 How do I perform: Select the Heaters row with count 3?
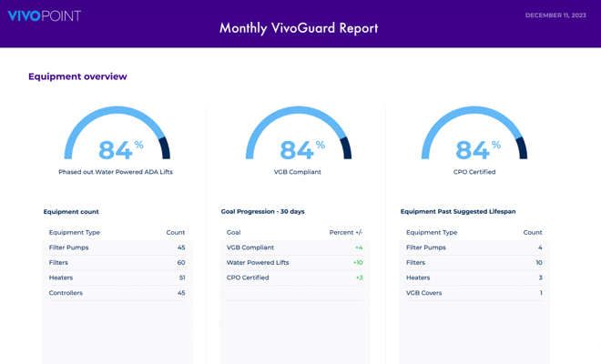pos(474,278)
